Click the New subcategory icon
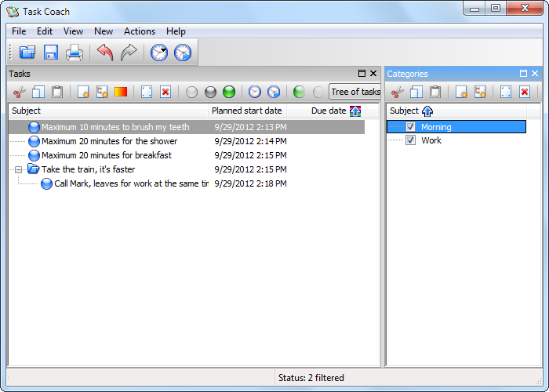The width and height of the screenshot is (549, 392). [x=480, y=92]
